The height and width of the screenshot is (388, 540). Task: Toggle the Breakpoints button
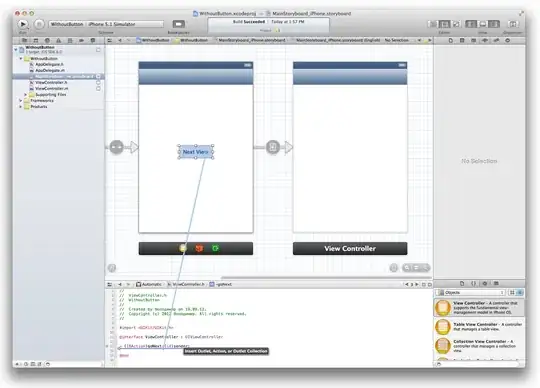pos(178,24)
